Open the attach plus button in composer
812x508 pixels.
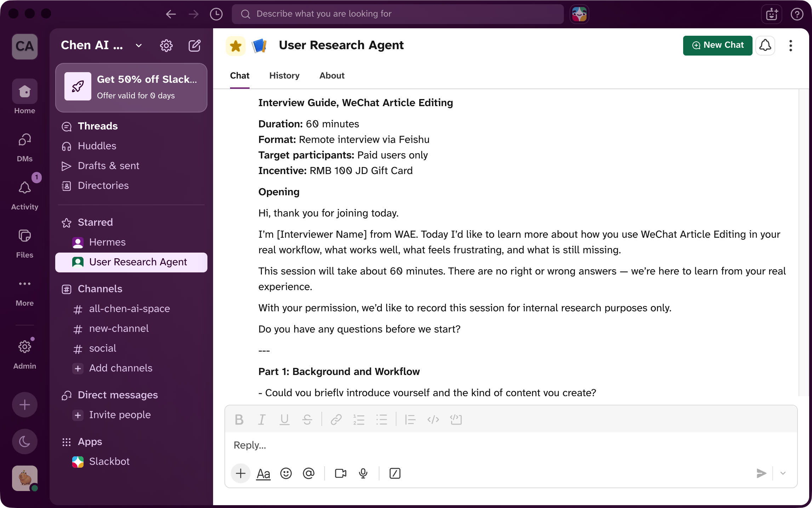[x=241, y=473]
